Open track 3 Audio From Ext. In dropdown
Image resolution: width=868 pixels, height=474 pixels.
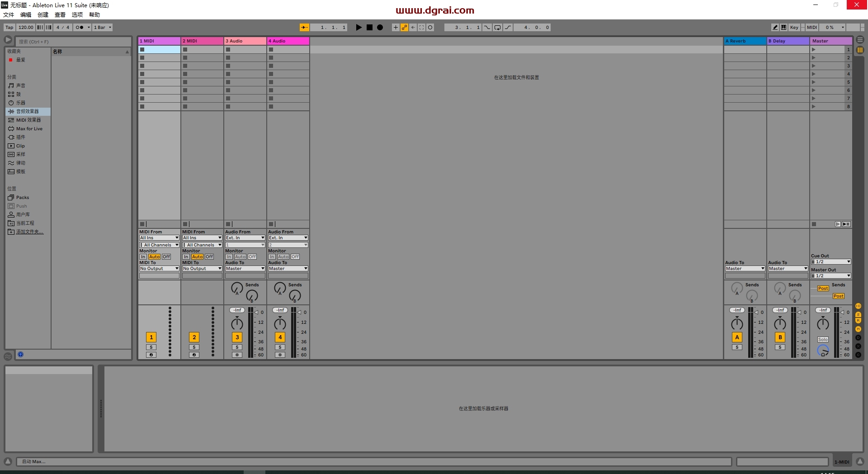[245, 237]
